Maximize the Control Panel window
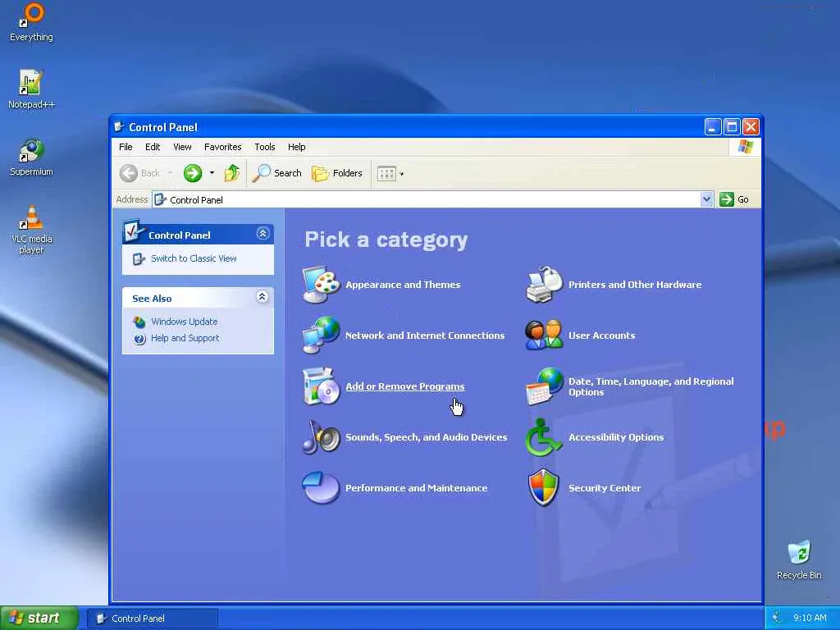 (x=732, y=127)
